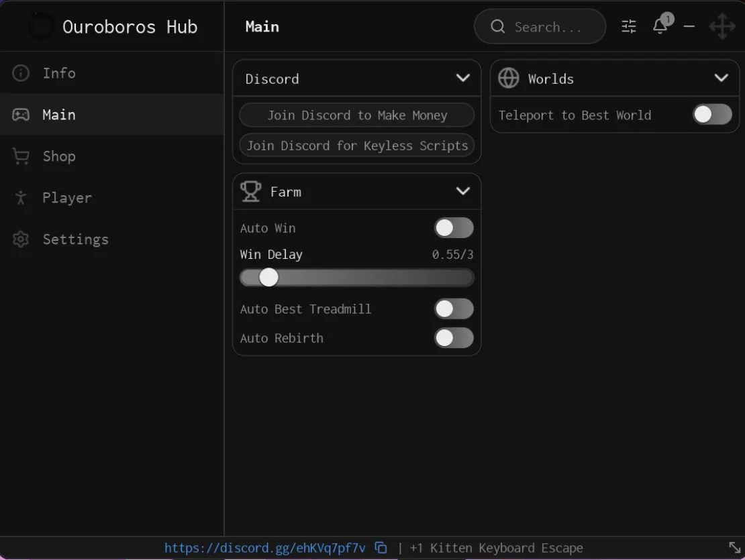Click the Ouroboros Hub title text
745x560 pixels.
[x=130, y=27]
